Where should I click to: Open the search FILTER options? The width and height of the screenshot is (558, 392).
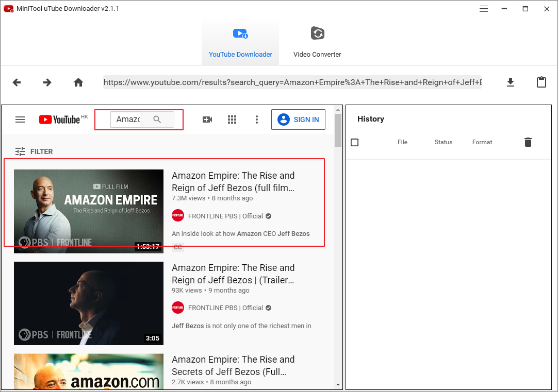coord(34,151)
